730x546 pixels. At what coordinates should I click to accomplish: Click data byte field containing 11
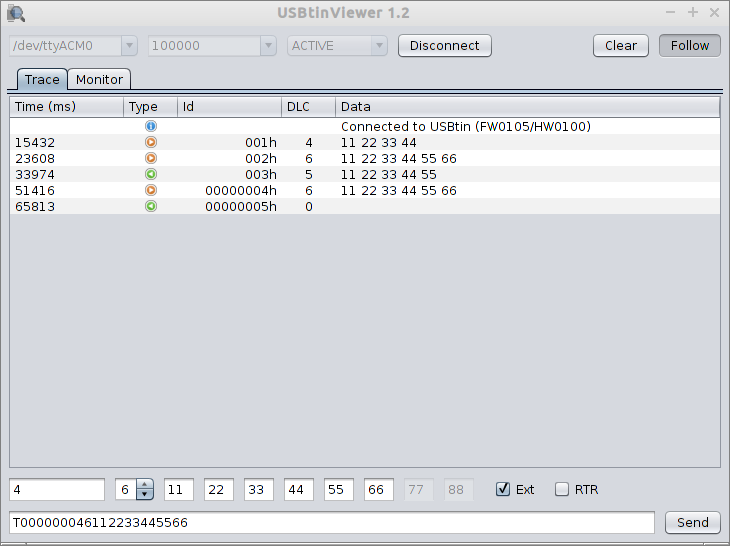coord(179,489)
